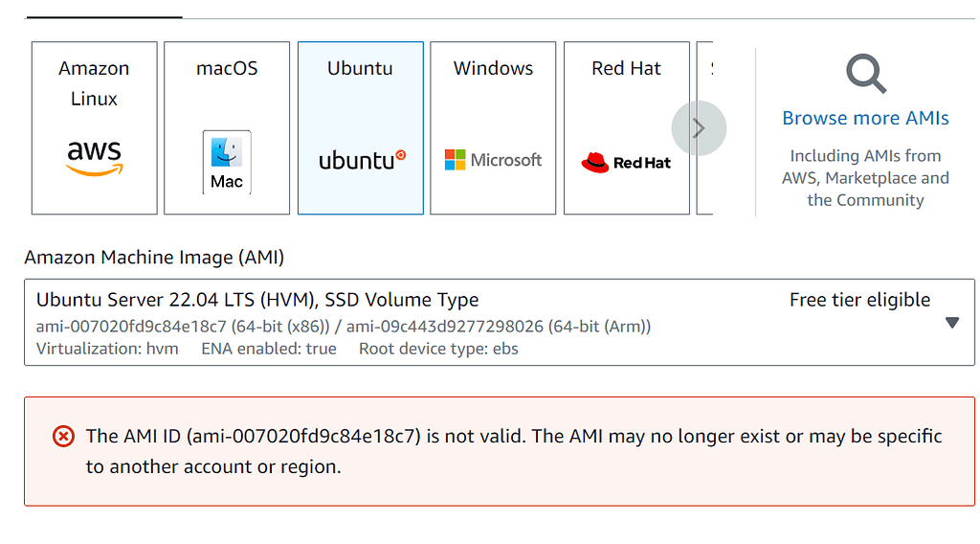Viewport: 980px width, 544px height.
Task: Click the Microsoft four-color logo
Action: point(455,160)
